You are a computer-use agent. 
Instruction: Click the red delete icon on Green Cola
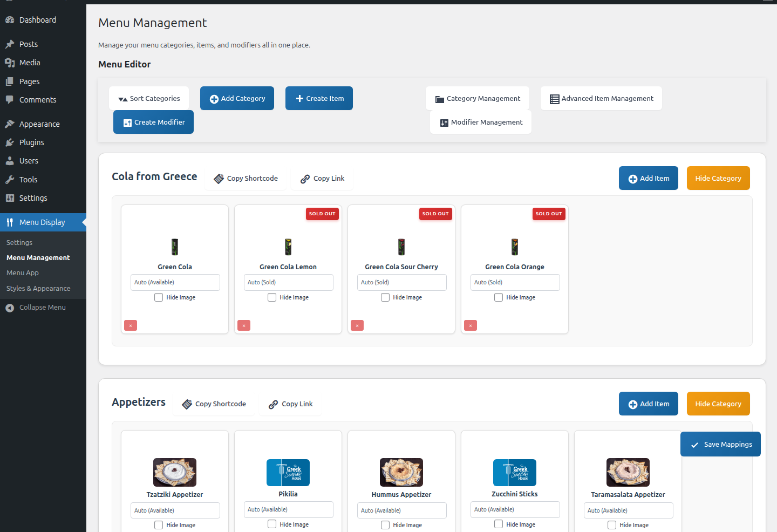pos(130,325)
